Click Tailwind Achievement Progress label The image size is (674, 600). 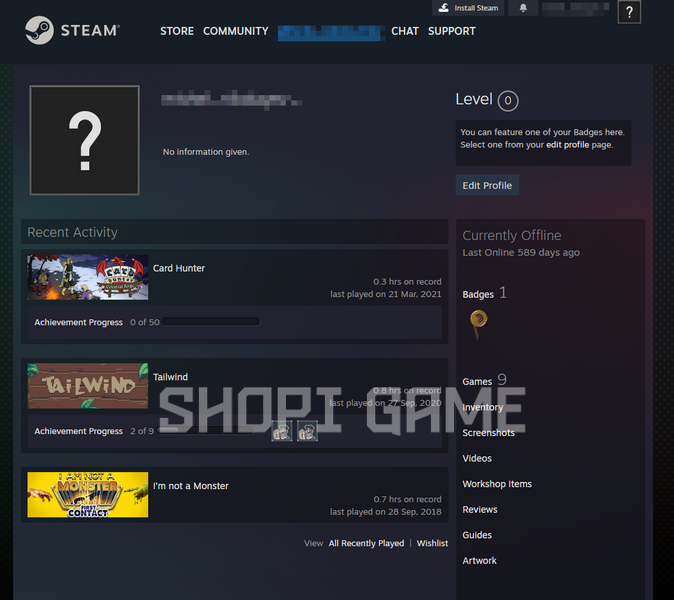point(79,431)
